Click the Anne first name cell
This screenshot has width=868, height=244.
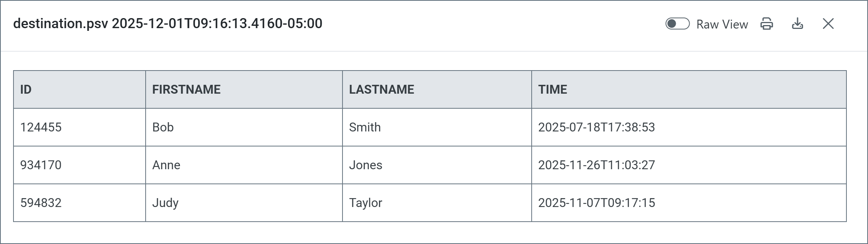pyautogui.click(x=166, y=165)
